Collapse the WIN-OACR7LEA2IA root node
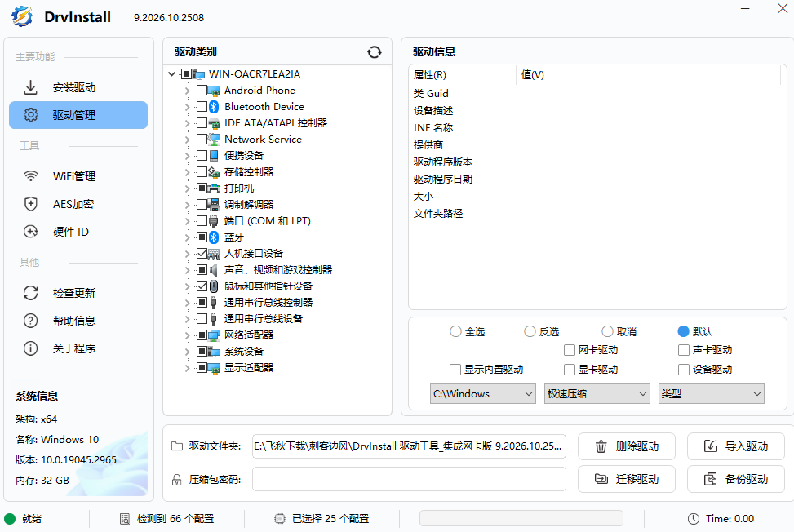This screenshot has height=532, width=794. click(171, 74)
